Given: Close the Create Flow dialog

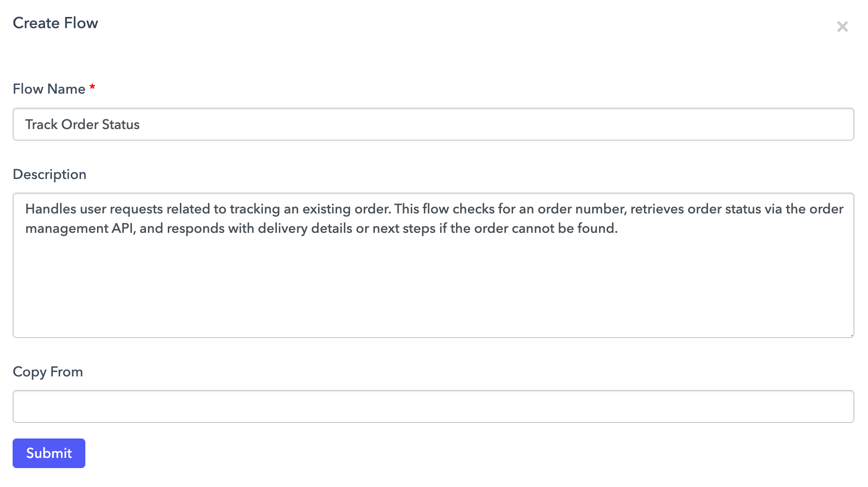Looking at the screenshot, I should [x=842, y=27].
